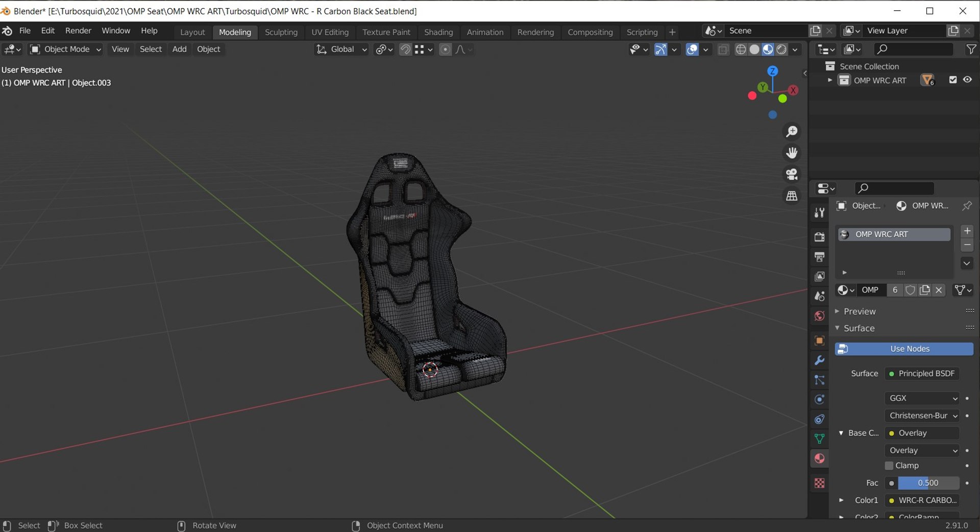Click the Principled BSDF surface button
The height and width of the screenshot is (532, 980).
922,374
